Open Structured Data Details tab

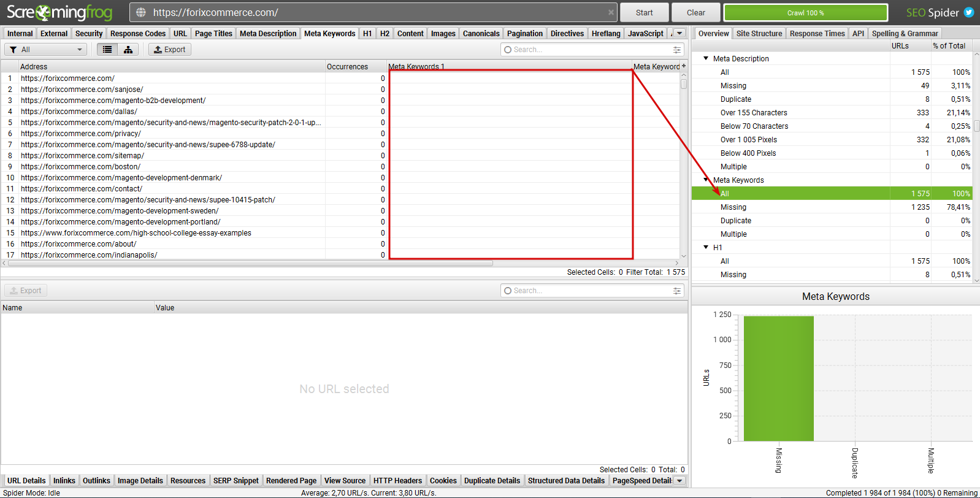[x=566, y=481]
